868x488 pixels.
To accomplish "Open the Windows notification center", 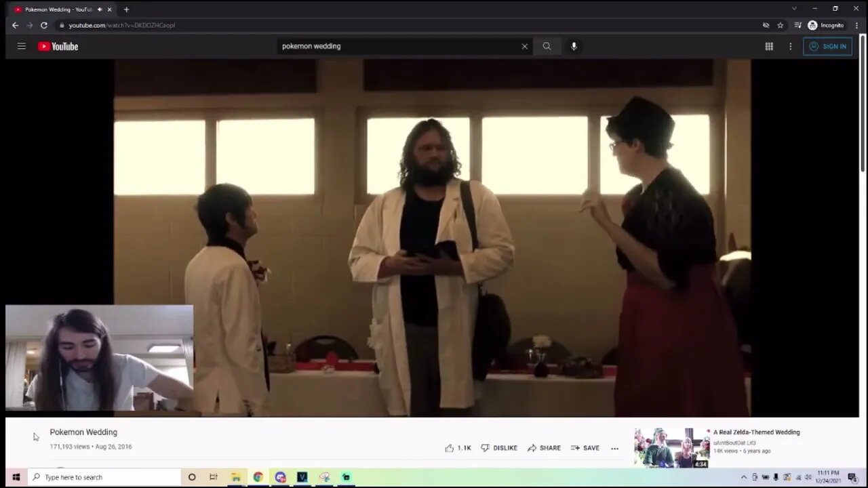I will [x=852, y=477].
